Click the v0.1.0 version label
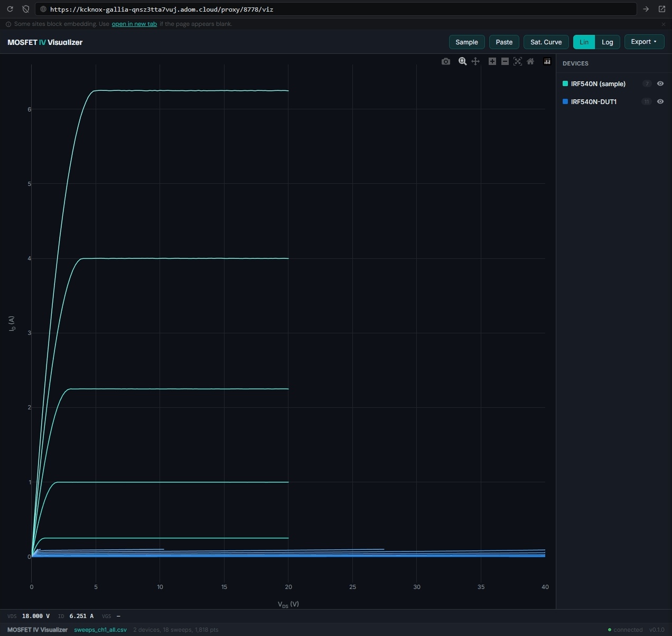Screen dimensions: 672x636 point(657,630)
